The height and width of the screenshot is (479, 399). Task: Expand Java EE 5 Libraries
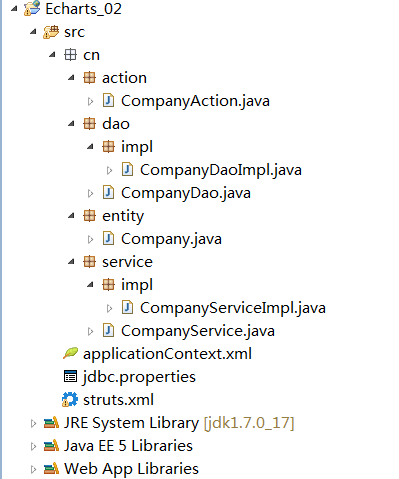[33, 446]
